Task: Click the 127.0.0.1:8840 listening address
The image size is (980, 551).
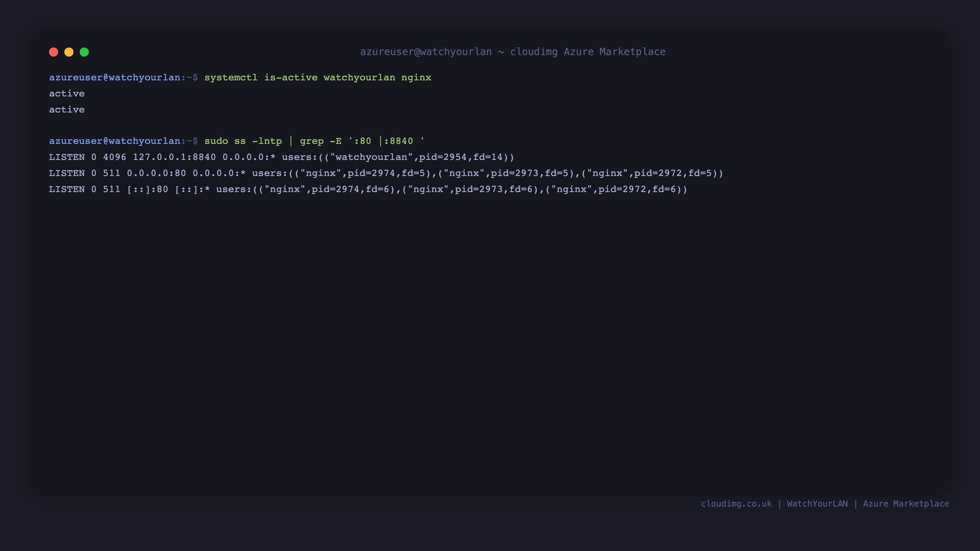Action: pyautogui.click(x=174, y=157)
